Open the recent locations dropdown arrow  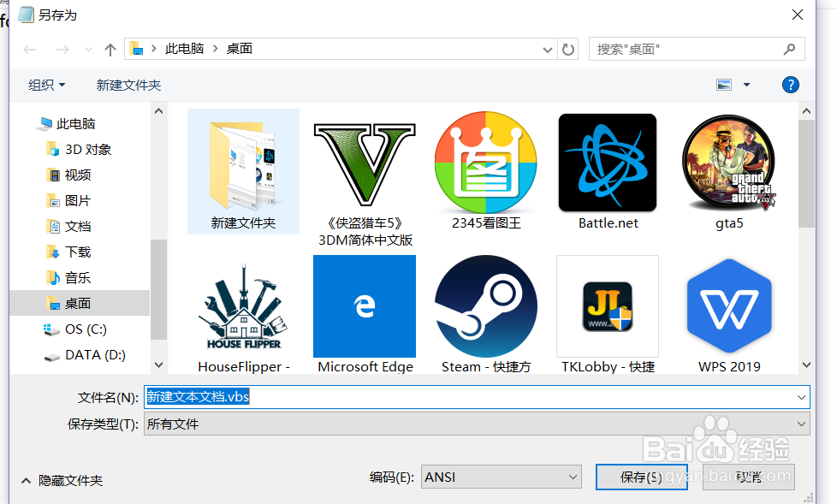[x=88, y=50]
